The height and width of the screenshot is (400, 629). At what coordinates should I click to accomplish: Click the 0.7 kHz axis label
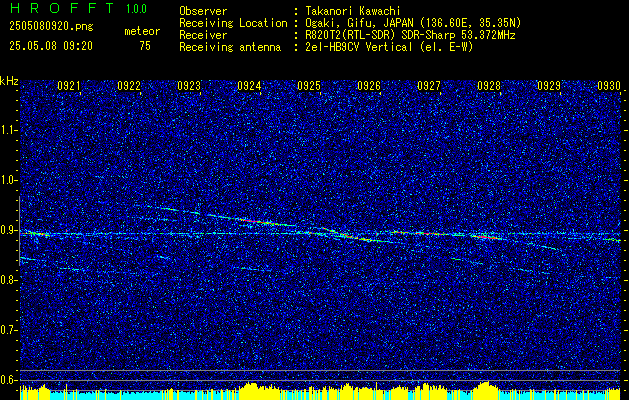click(8, 330)
